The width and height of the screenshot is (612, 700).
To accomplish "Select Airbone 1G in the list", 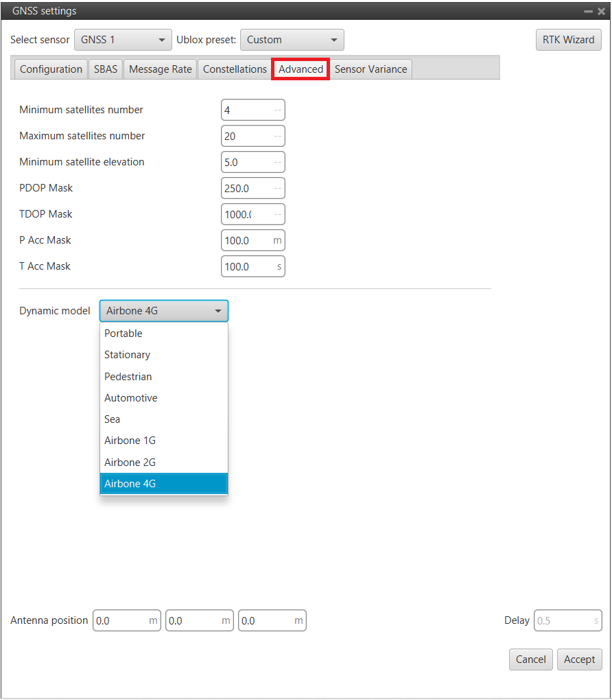I will click(130, 441).
